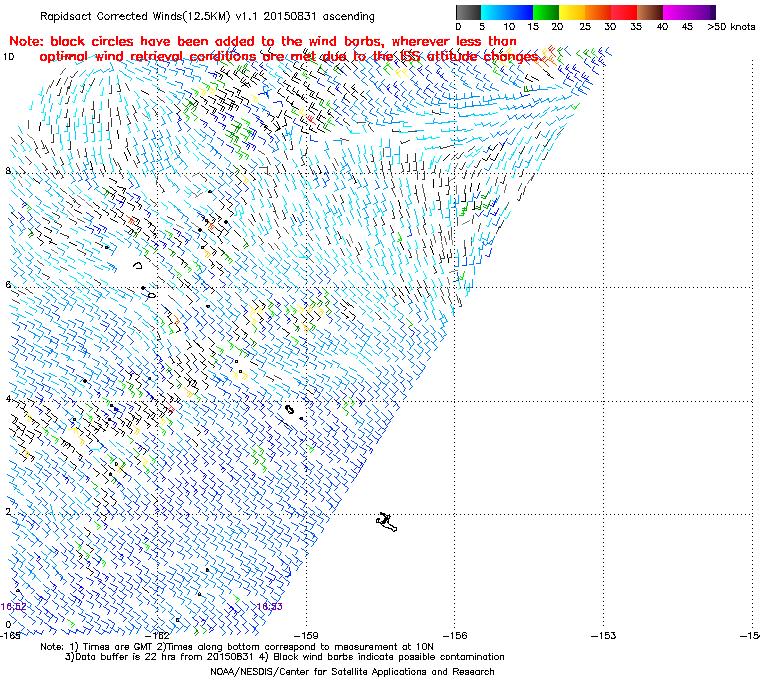The image size is (760, 688).
Task: Click the gray 0-5 knots legend segment
Action: coord(468,12)
